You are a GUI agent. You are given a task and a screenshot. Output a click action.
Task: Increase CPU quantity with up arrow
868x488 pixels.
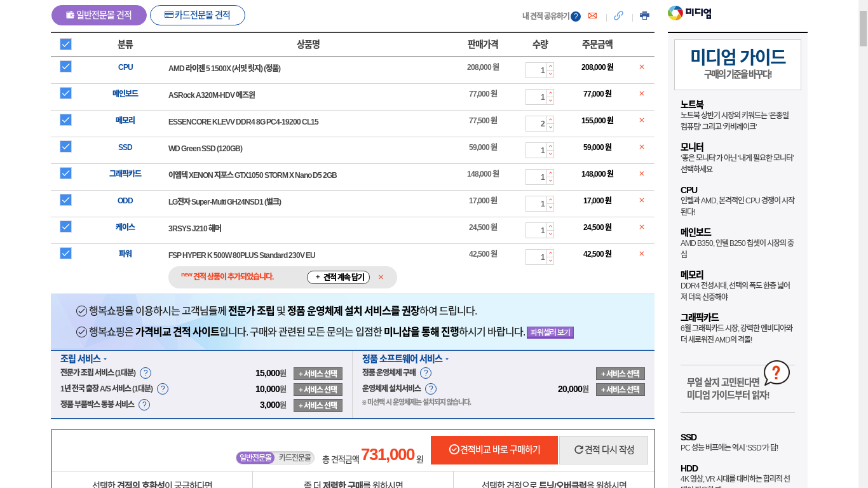click(x=550, y=66)
